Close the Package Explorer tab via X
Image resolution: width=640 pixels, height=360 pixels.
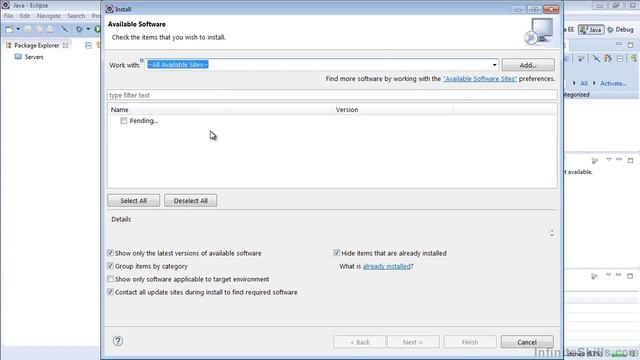coord(65,45)
